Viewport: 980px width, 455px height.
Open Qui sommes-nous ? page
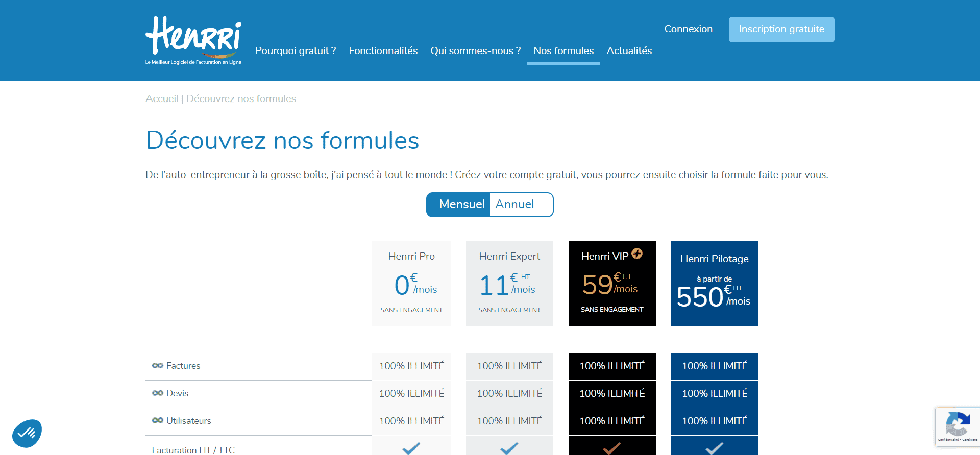[475, 51]
